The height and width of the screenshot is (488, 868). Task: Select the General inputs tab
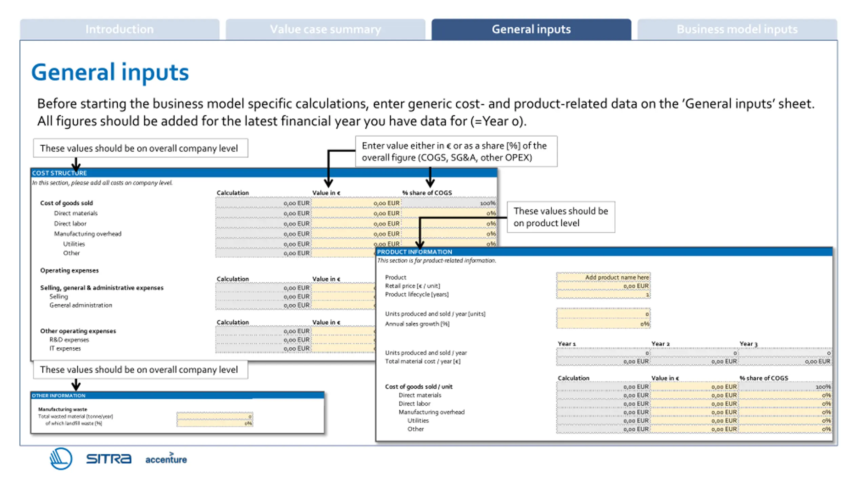[531, 29]
